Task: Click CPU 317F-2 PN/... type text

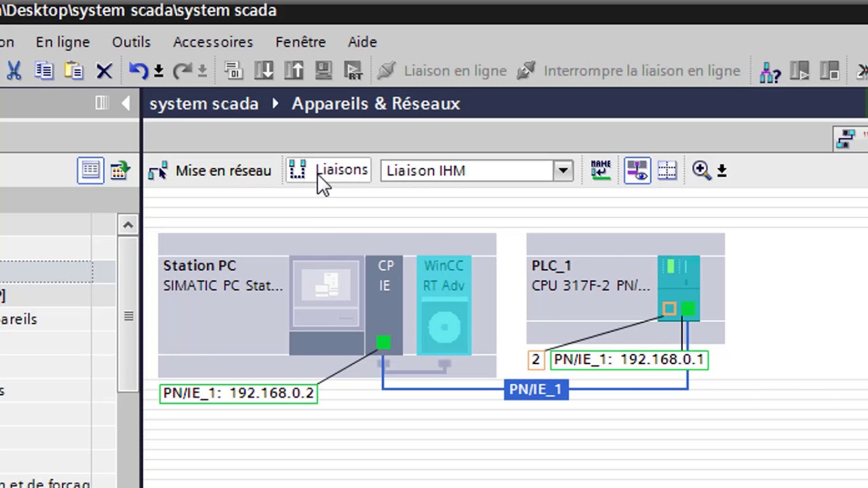Action: (591, 286)
